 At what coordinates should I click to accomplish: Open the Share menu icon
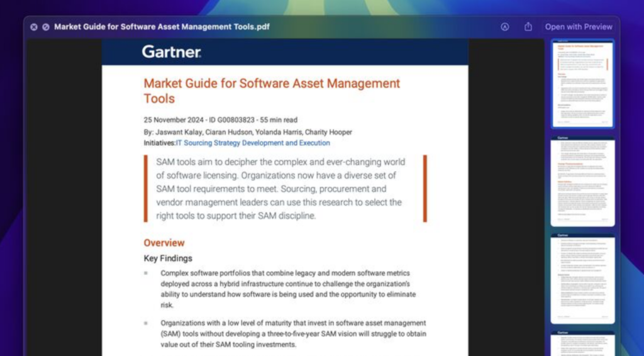point(528,26)
